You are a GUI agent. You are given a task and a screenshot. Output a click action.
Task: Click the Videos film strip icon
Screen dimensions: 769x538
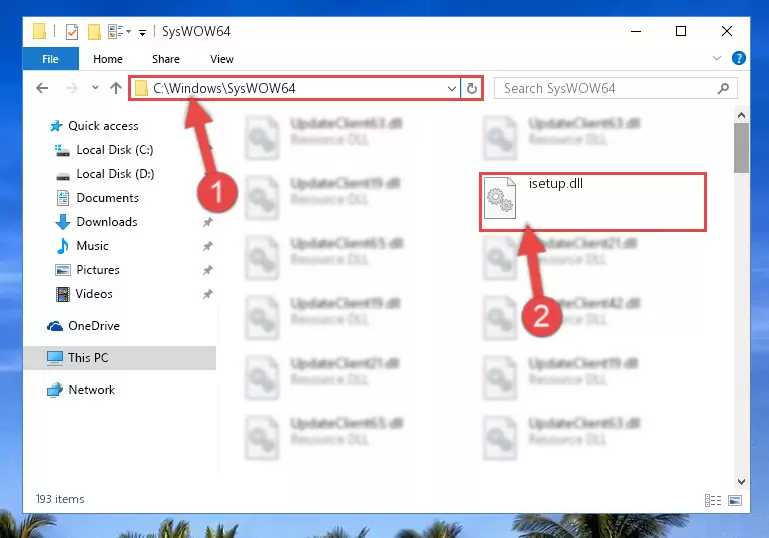(63, 294)
